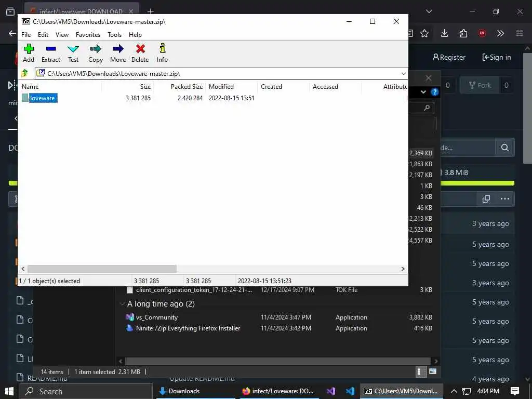Open Explorer help question mark icon
532x399 pixels.
[x=435, y=92]
